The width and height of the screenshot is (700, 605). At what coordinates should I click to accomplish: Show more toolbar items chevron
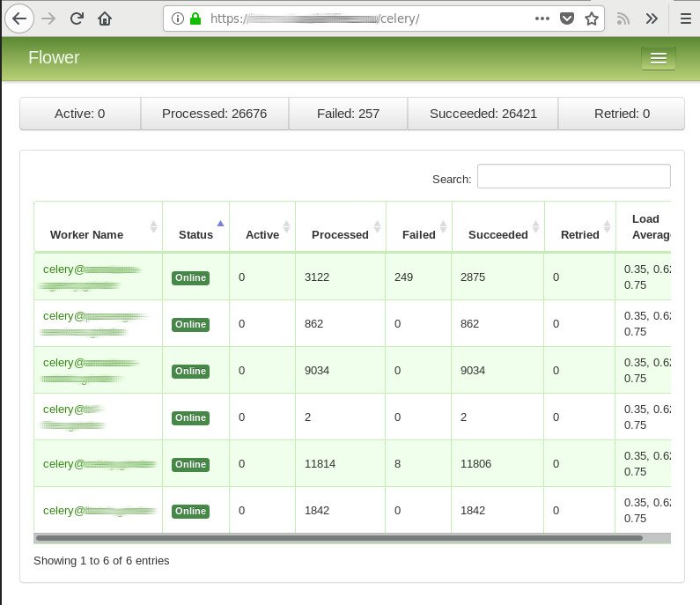[x=652, y=18]
